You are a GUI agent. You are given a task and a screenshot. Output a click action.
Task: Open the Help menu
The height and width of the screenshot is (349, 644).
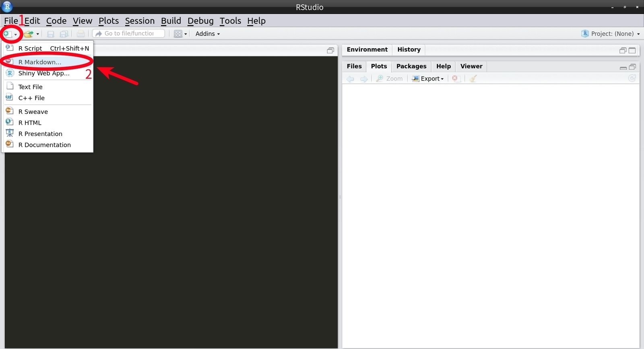pyautogui.click(x=256, y=21)
